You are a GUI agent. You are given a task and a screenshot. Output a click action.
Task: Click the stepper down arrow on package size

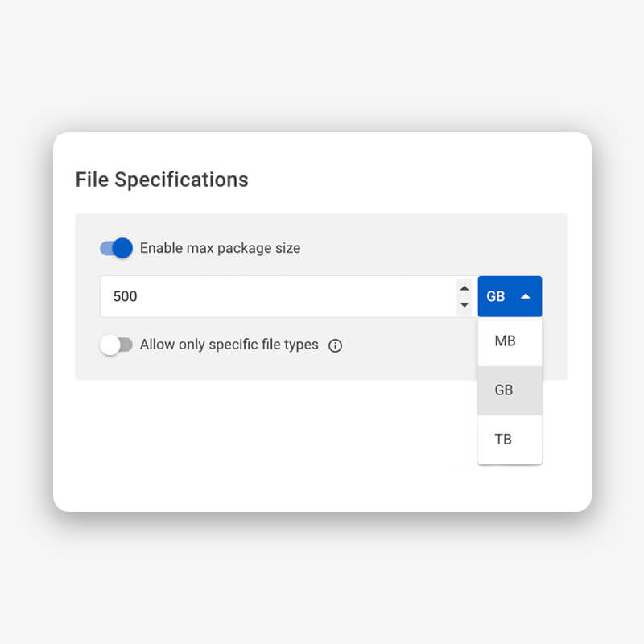coord(465,303)
